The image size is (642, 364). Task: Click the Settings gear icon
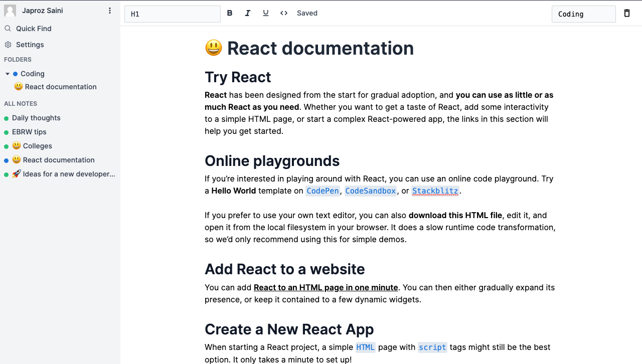click(x=8, y=45)
